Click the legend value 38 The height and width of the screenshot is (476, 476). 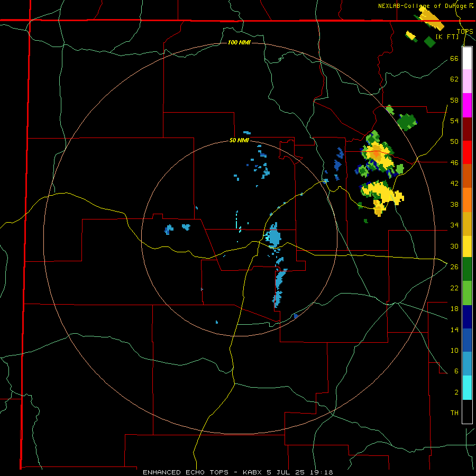(x=454, y=204)
